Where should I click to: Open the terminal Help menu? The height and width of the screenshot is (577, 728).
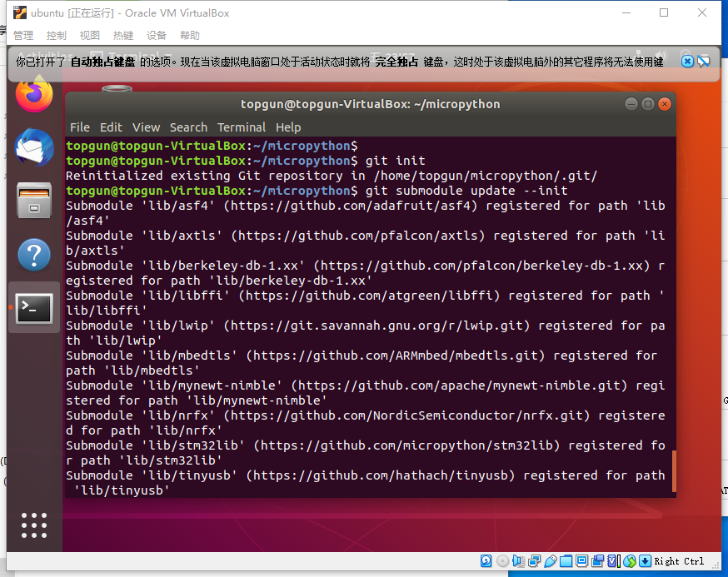tap(288, 127)
